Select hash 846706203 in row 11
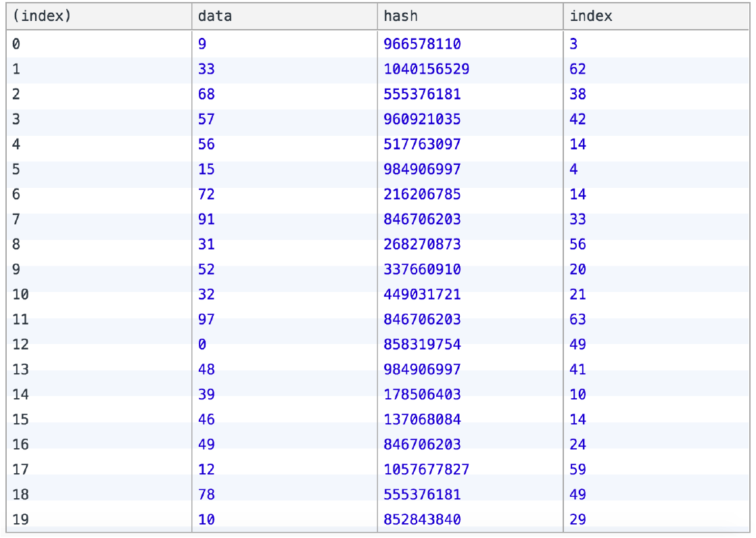Viewport: 756px width, 538px height. pyautogui.click(x=423, y=320)
